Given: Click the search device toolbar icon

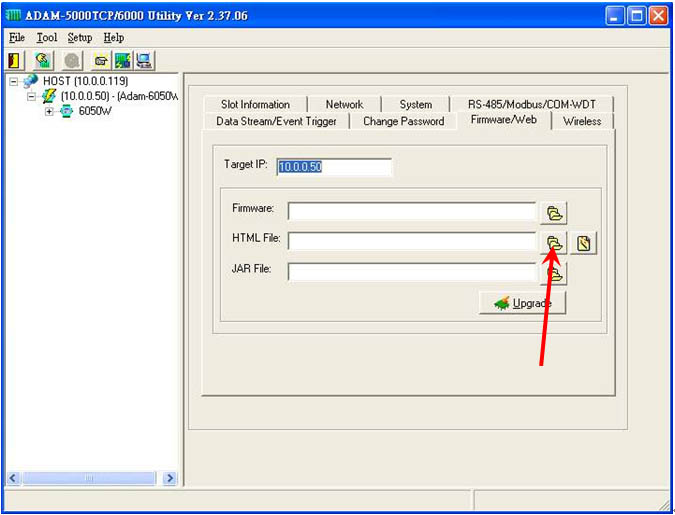Looking at the screenshot, I should point(43,60).
